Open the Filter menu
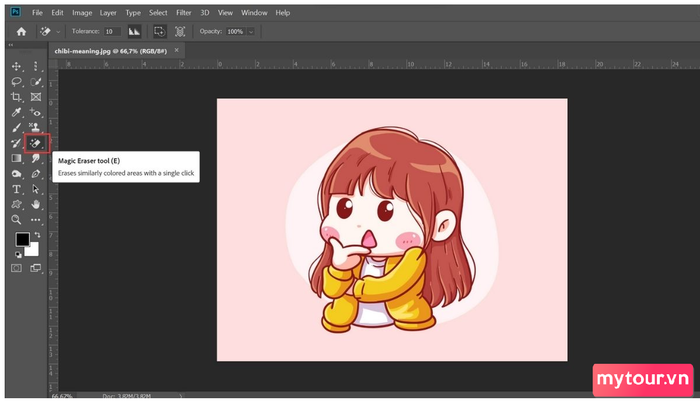Viewport: 700px width, 405px height. (183, 13)
